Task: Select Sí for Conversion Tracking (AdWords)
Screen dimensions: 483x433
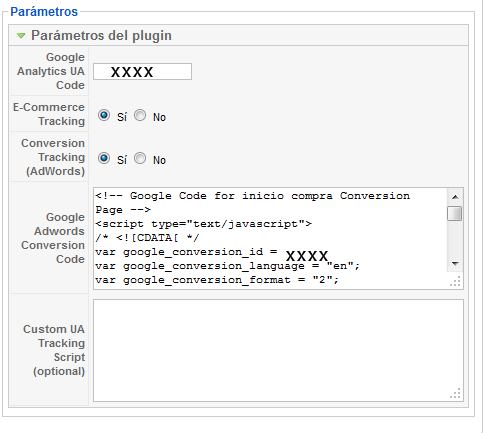Action: [x=104, y=158]
